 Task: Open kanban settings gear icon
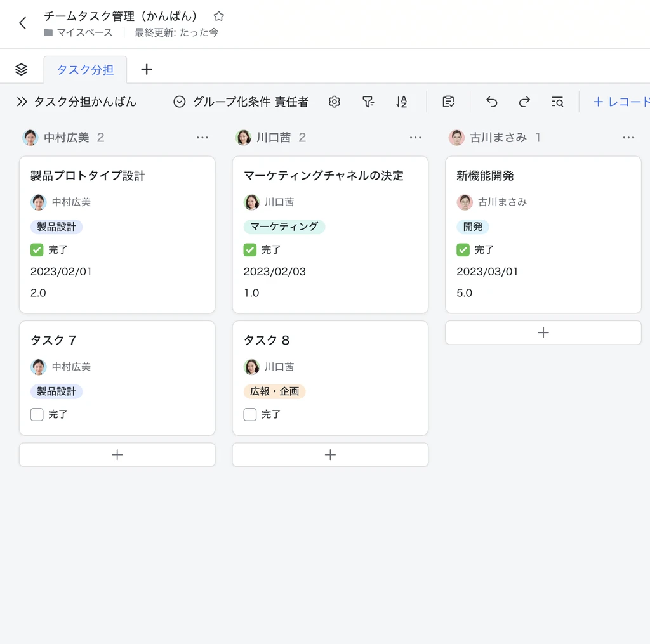coord(335,102)
